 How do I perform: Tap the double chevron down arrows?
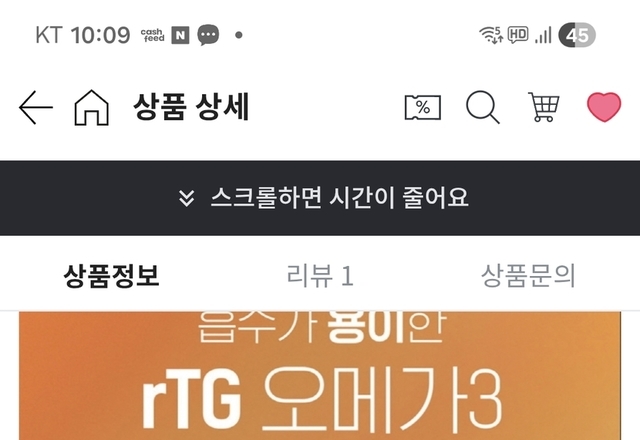[x=187, y=198]
